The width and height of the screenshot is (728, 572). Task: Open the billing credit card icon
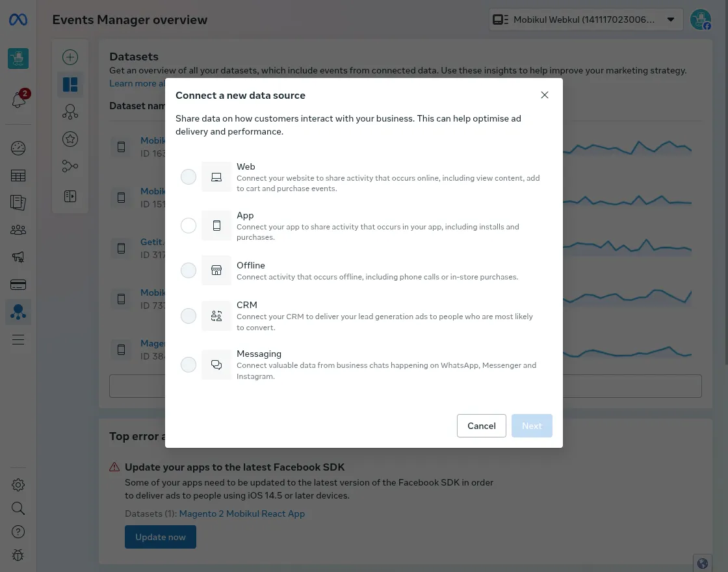pos(18,285)
